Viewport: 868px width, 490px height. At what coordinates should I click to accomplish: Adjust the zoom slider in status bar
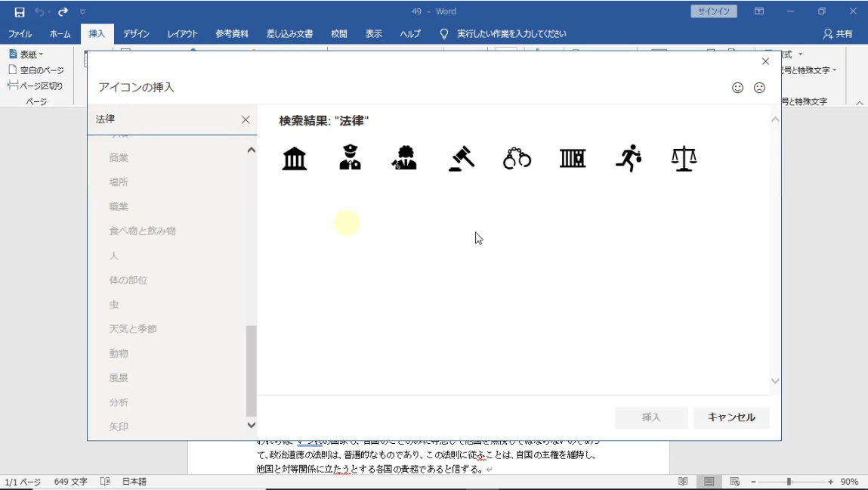pos(789,482)
